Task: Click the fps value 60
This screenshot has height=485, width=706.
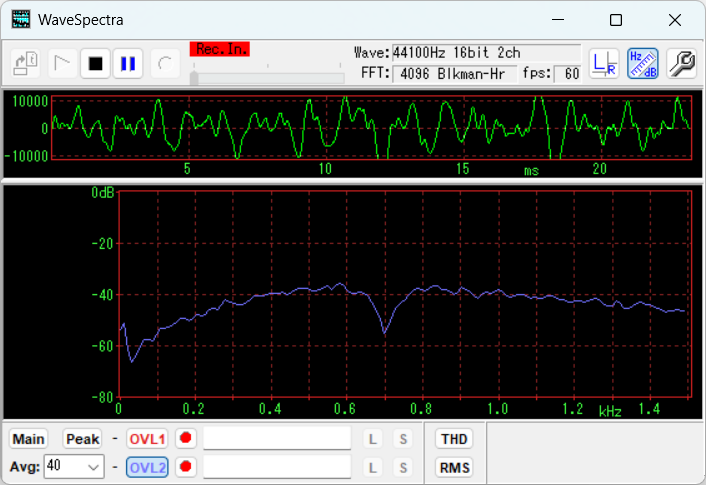Action: 567,74
